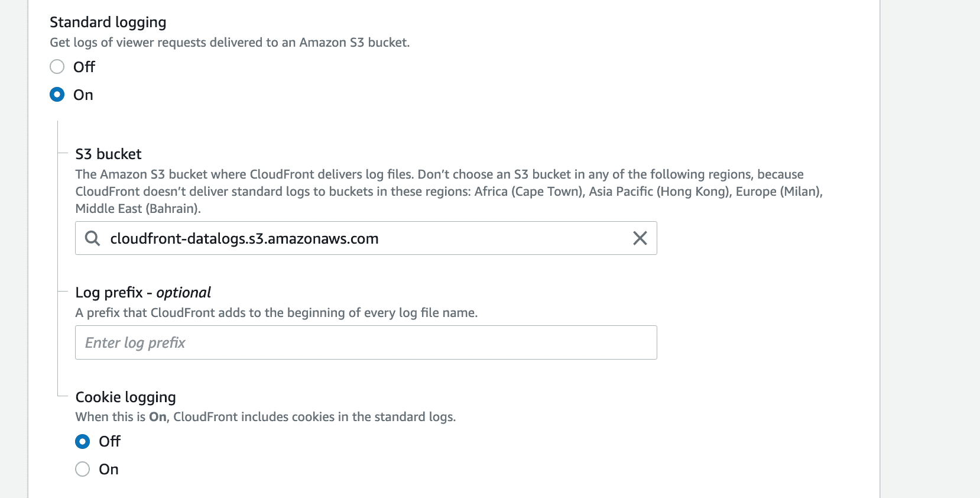Image resolution: width=980 pixels, height=498 pixels.
Task: Click the On text label under Cookie logging
Action: click(109, 470)
